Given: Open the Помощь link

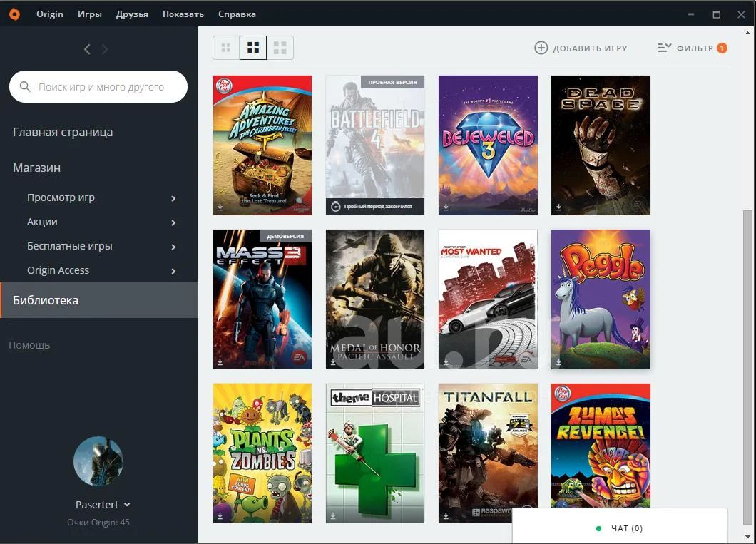Looking at the screenshot, I should tap(29, 345).
